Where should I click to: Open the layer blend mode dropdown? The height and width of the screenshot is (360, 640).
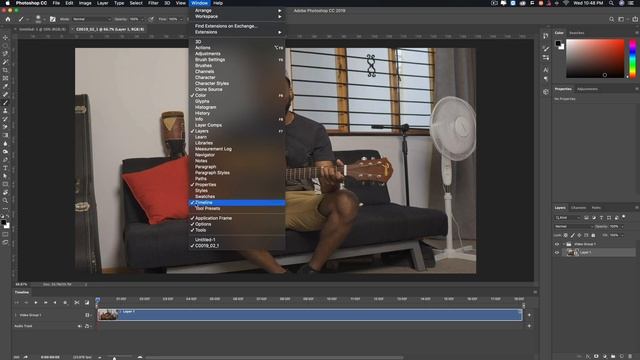point(573,227)
